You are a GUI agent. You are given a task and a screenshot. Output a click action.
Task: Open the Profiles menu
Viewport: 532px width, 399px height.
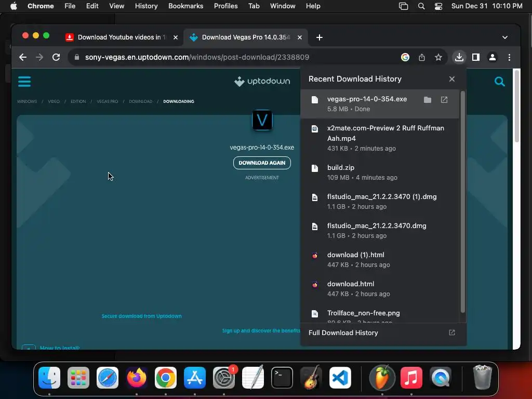[225, 6]
